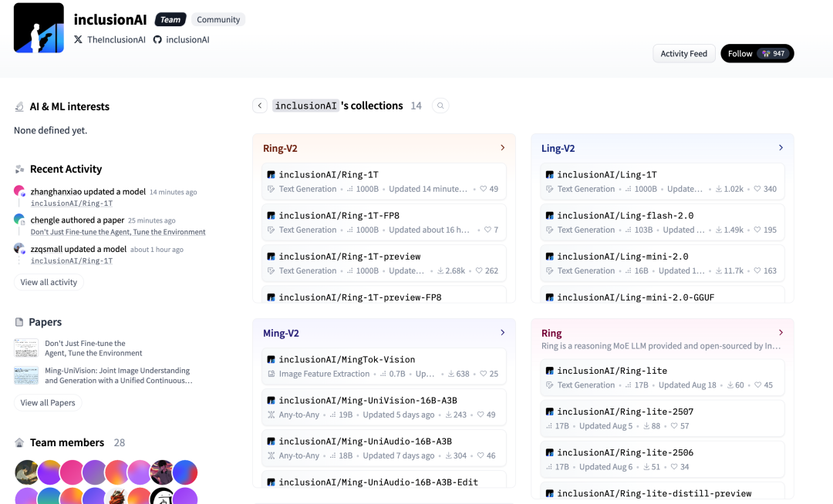Click the collections search magnifier icon
The height and width of the screenshot is (504, 833).
click(x=440, y=106)
